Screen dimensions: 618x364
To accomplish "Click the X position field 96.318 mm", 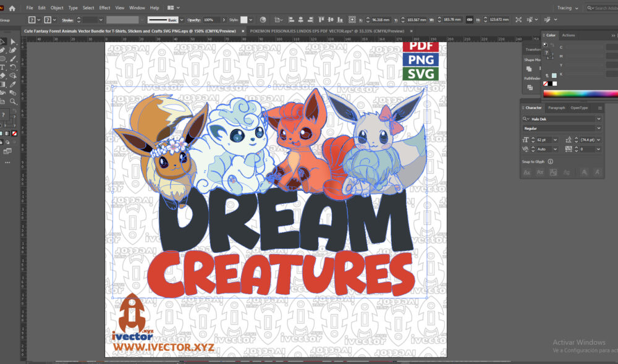I will click(x=381, y=20).
